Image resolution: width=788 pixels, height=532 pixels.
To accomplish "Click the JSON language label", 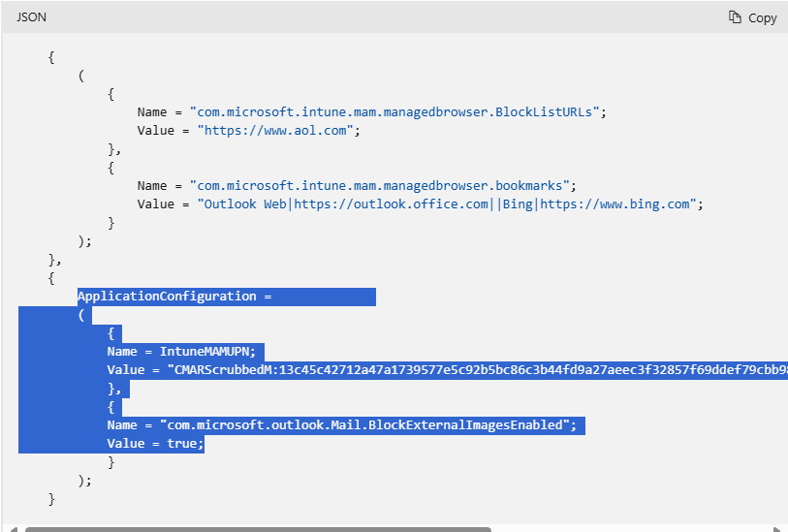I will 31,17.
